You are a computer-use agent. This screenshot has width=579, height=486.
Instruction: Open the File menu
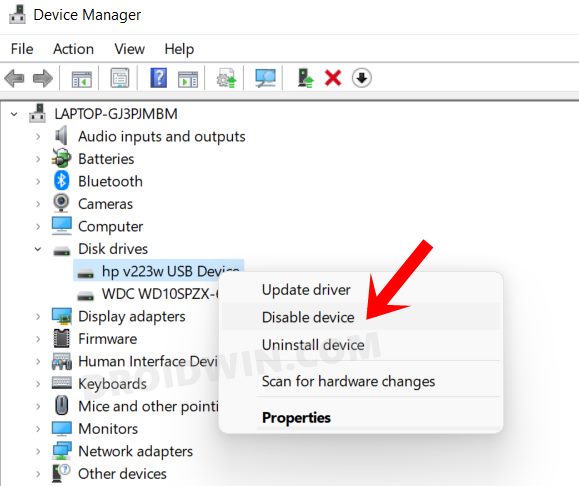[x=22, y=49]
